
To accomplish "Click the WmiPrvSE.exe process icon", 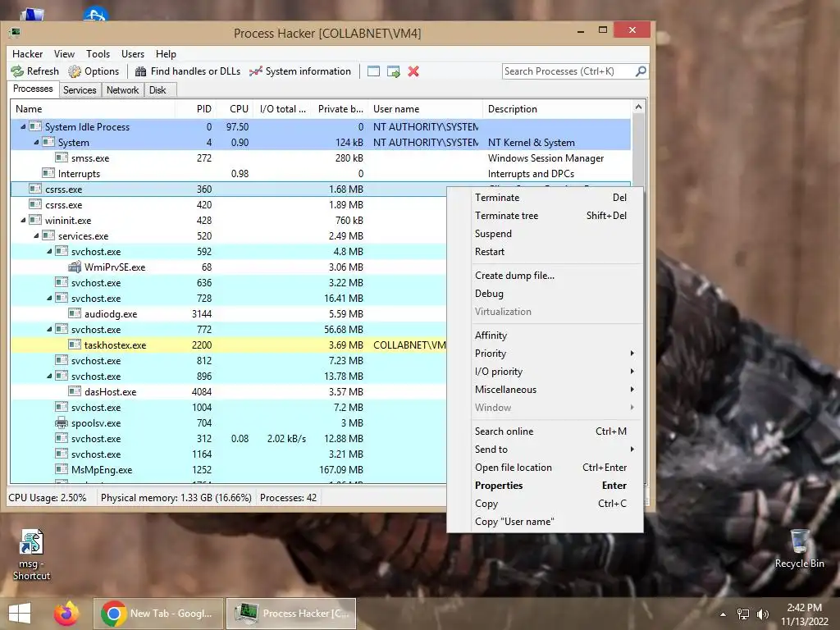I will pos(75,267).
